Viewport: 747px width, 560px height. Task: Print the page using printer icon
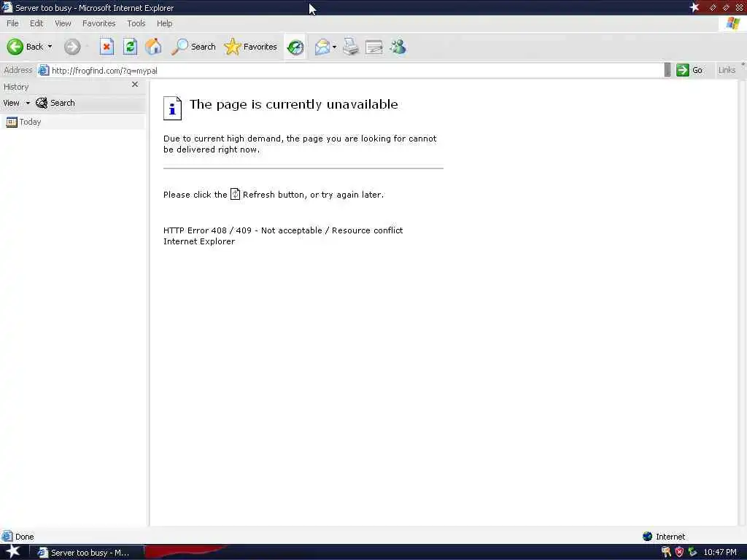[x=351, y=47]
